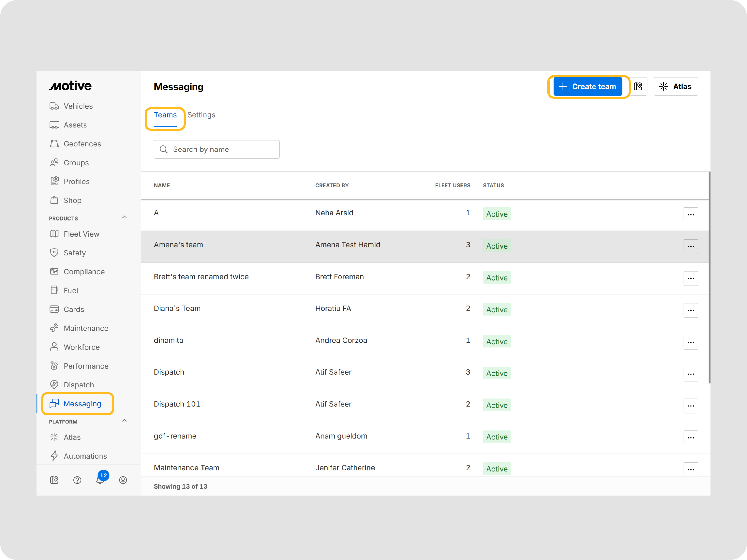Collapse the PLATFORM section chevron
Image resolution: width=747 pixels, height=560 pixels.
click(124, 421)
